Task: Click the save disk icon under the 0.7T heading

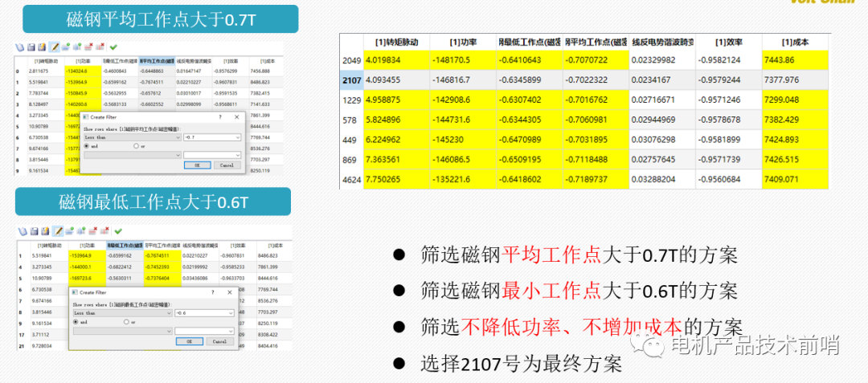Action: click(x=31, y=47)
